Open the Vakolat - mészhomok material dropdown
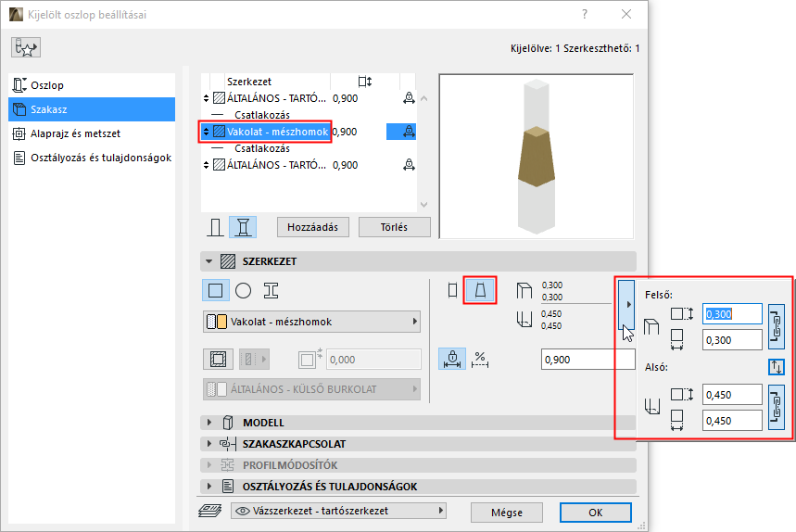This screenshot has height=532, width=796. [311, 322]
